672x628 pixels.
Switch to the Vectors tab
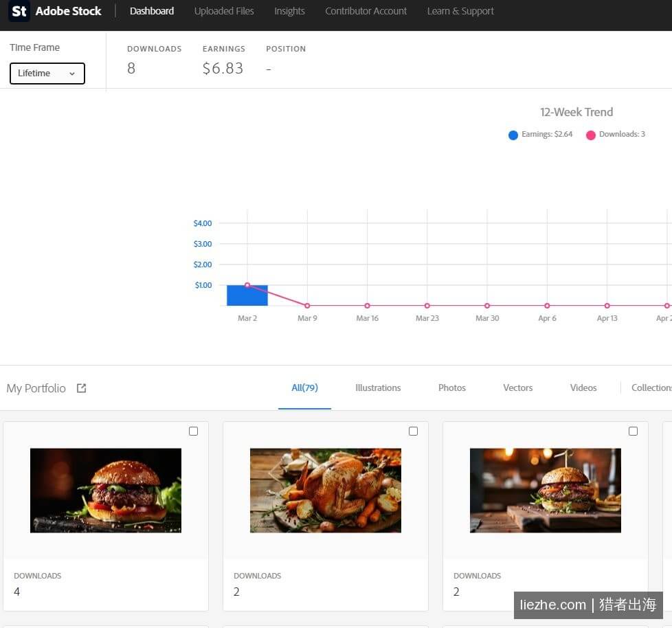[517, 388]
